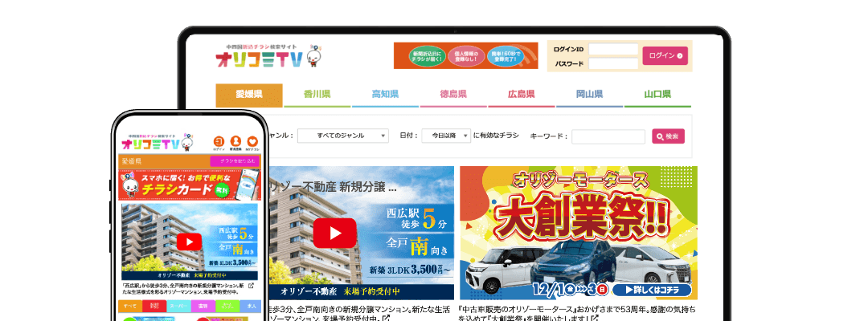Open the 今日以降 date dropdown

coord(446,136)
